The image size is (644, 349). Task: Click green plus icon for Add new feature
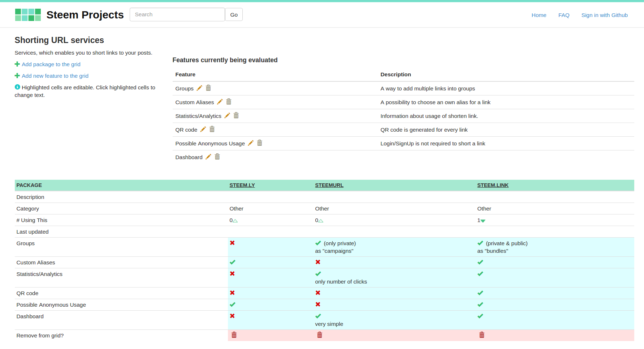pyautogui.click(x=17, y=76)
